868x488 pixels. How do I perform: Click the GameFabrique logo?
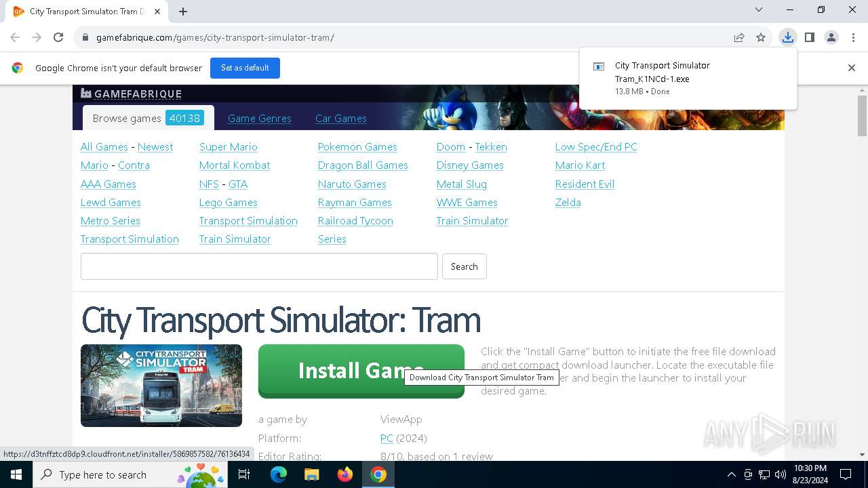click(x=131, y=94)
